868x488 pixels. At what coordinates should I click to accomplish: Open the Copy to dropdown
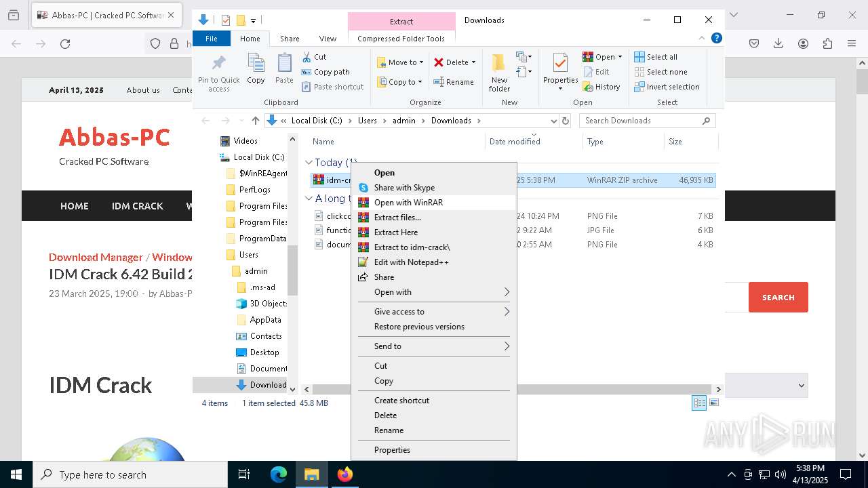pos(399,82)
